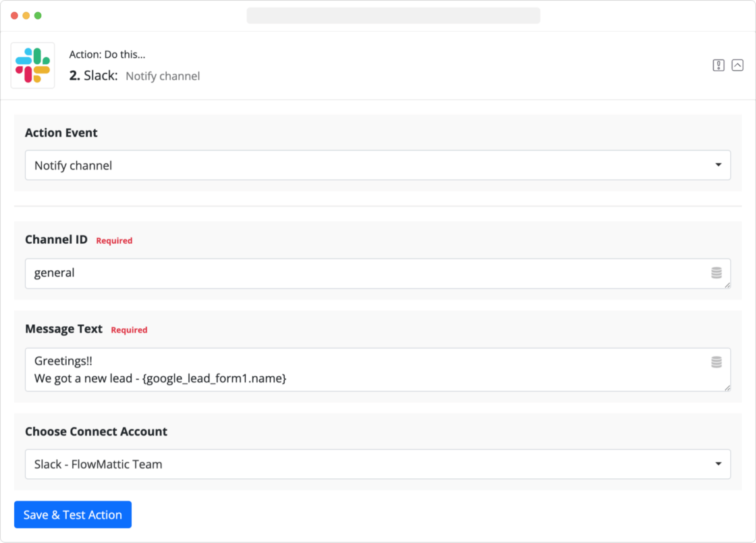Click the resize handle on the Channel ID field

tap(728, 286)
